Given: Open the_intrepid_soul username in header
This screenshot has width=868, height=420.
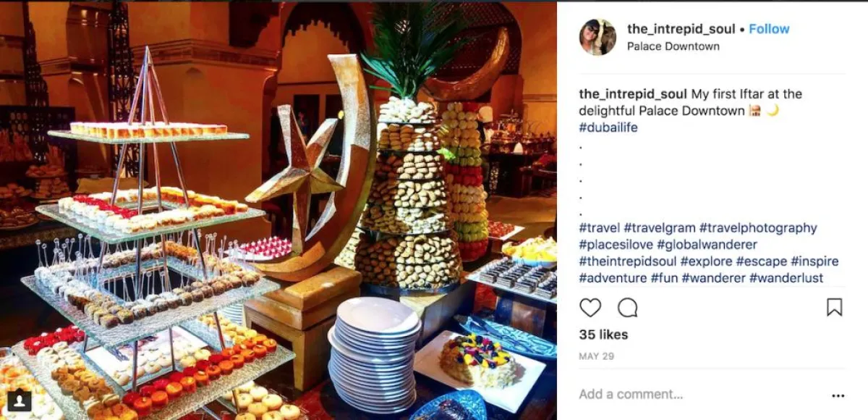Looking at the screenshot, I should pos(681,29).
